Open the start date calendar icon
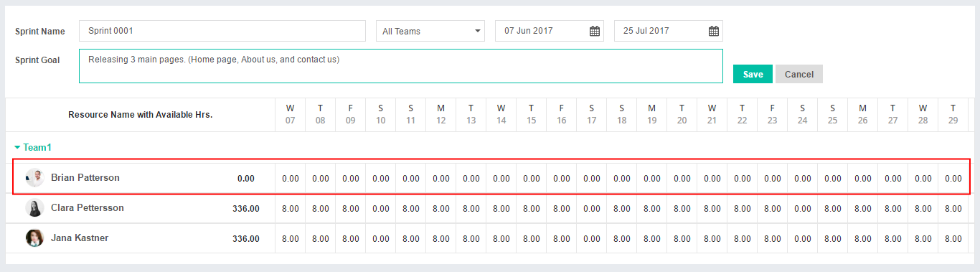 point(594,31)
